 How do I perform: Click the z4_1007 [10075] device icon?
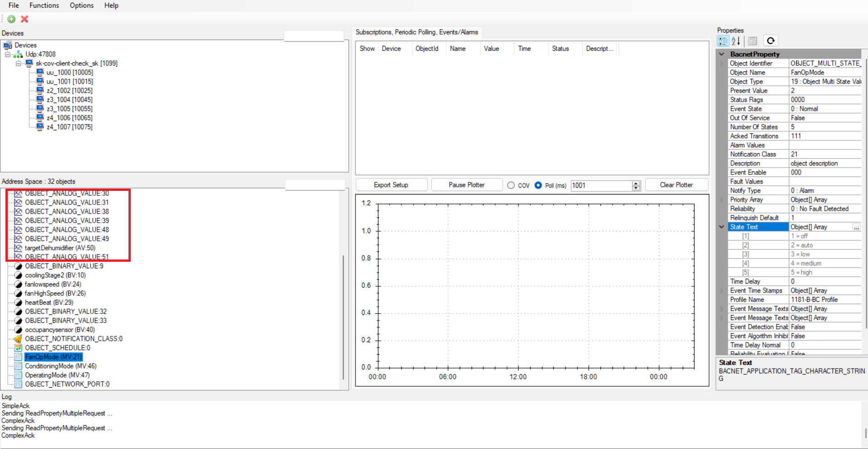pyautogui.click(x=40, y=127)
